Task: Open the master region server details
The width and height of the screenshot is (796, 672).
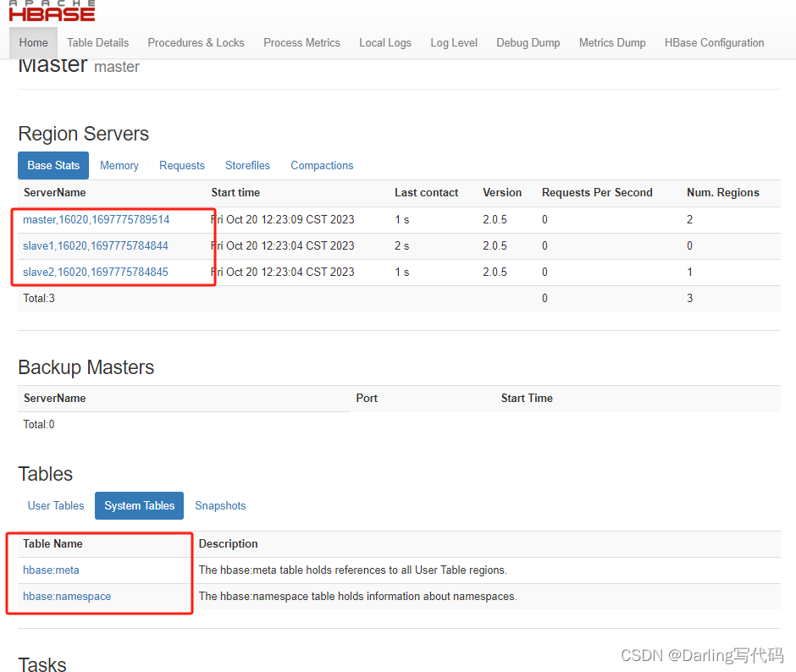Action: pos(96,219)
